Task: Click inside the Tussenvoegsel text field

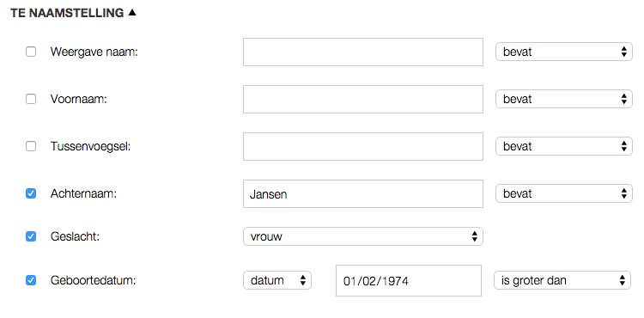Action: click(363, 146)
